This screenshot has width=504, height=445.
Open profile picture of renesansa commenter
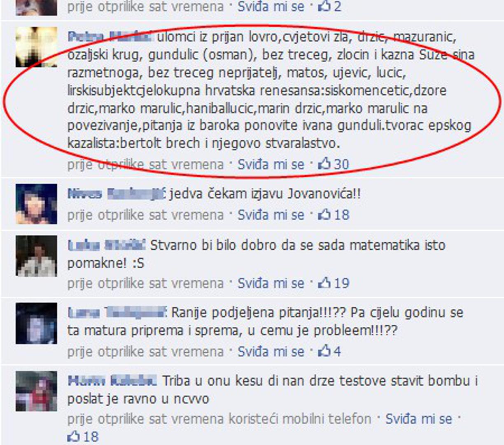point(36,47)
